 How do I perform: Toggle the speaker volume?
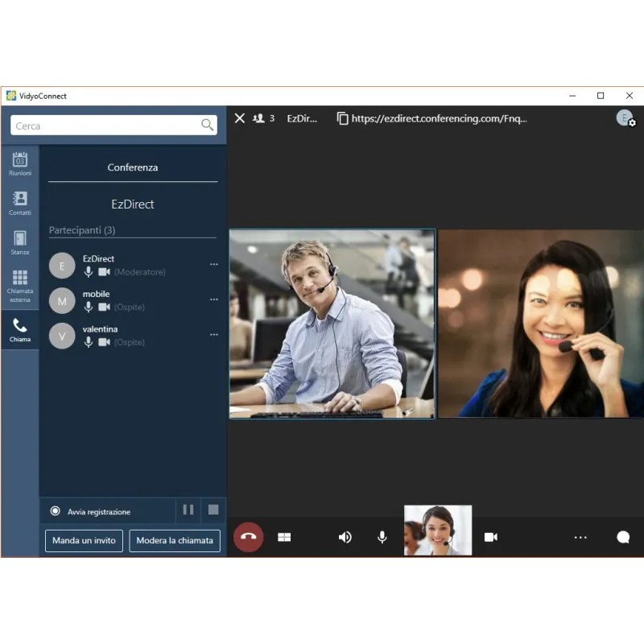[345, 537]
